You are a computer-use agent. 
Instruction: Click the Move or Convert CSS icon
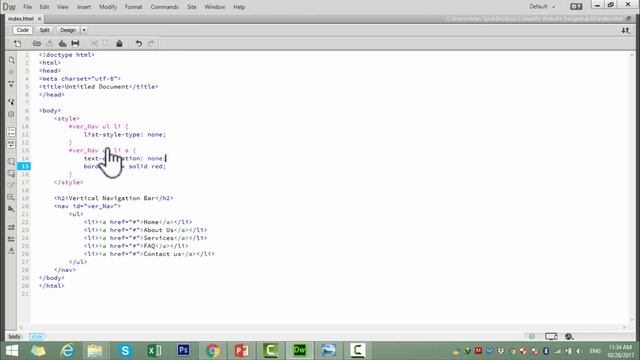11,209
